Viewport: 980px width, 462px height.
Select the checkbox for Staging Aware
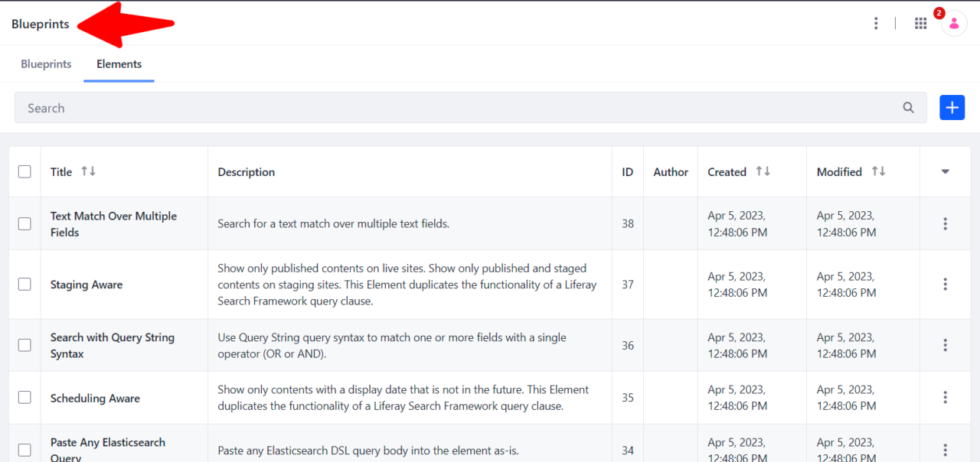[24, 284]
